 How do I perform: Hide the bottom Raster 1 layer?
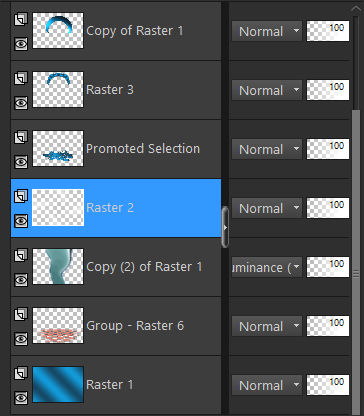pos(21,398)
